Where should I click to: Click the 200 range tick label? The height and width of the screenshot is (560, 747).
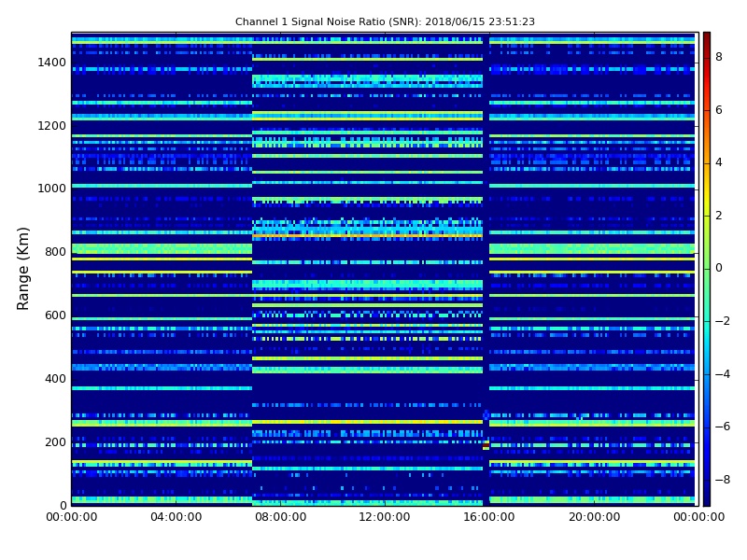[x=55, y=441]
